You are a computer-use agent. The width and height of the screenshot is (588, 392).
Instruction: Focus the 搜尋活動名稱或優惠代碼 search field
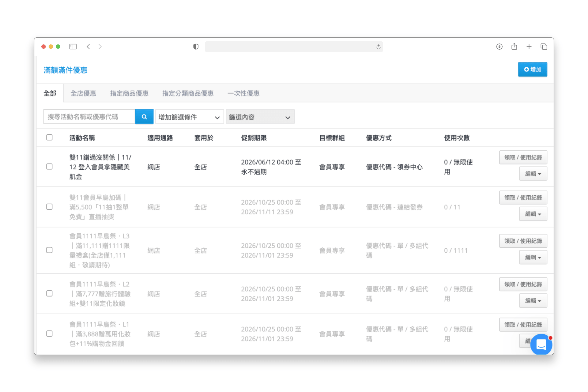coord(89,117)
